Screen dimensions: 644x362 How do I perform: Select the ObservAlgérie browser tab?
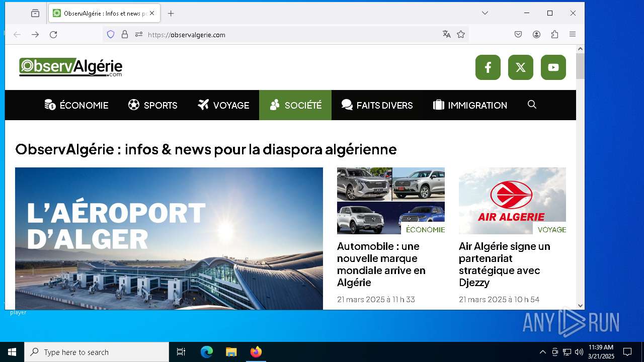(104, 13)
